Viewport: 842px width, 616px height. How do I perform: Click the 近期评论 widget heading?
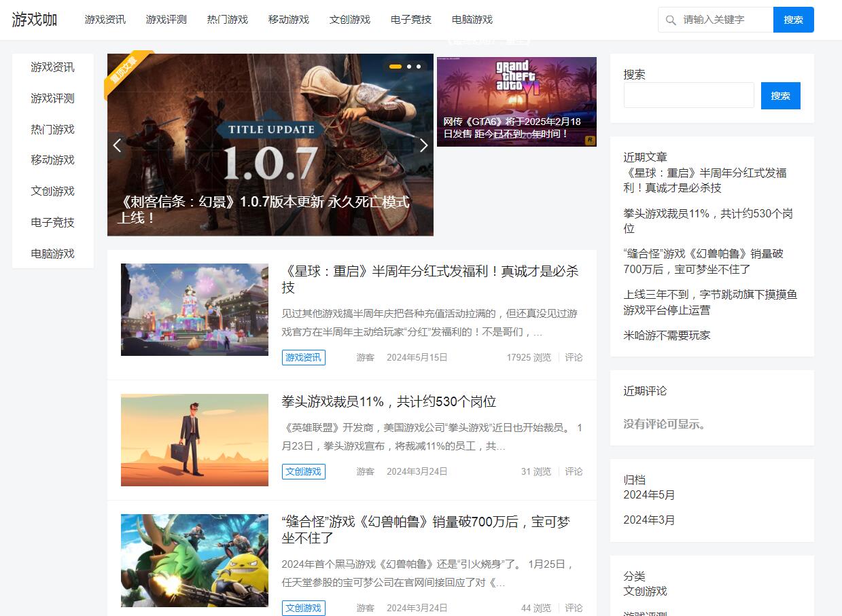pyautogui.click(x=646, y=391)
